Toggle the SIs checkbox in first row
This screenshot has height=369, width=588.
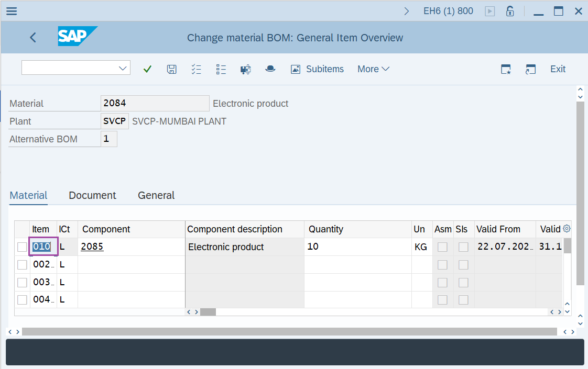pos(463,247)
